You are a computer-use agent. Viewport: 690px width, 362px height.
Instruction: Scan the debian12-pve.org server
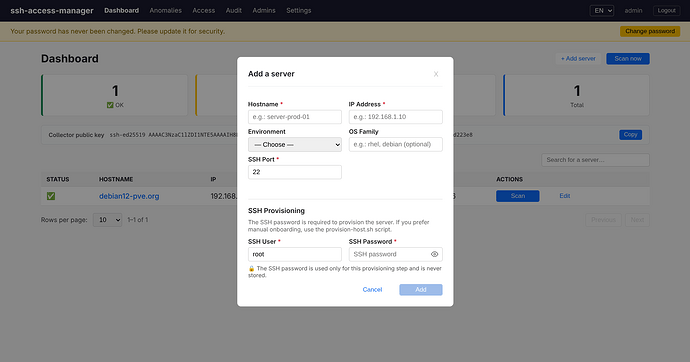click(518, 196)
